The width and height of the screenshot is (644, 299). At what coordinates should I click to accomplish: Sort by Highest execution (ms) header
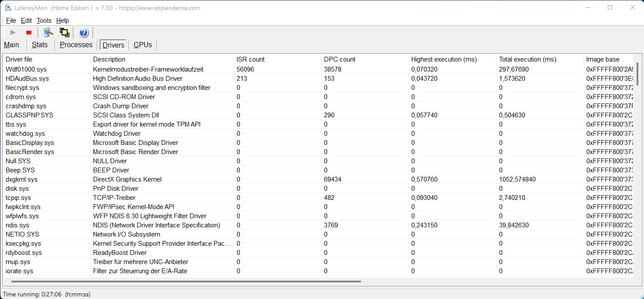(452, 59)
